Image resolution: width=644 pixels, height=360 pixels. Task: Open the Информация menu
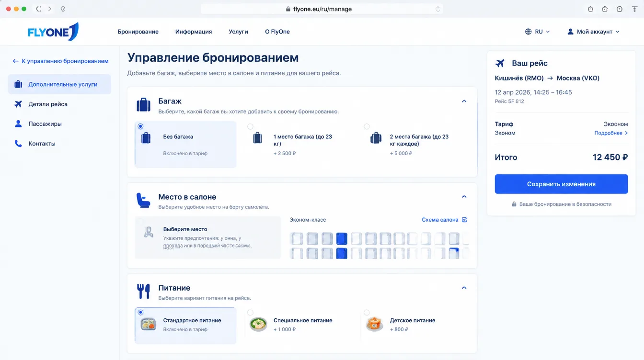tap(194, 32)
